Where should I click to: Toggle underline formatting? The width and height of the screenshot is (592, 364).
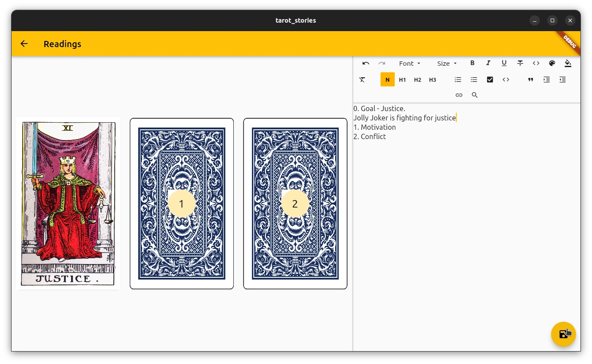504,63
